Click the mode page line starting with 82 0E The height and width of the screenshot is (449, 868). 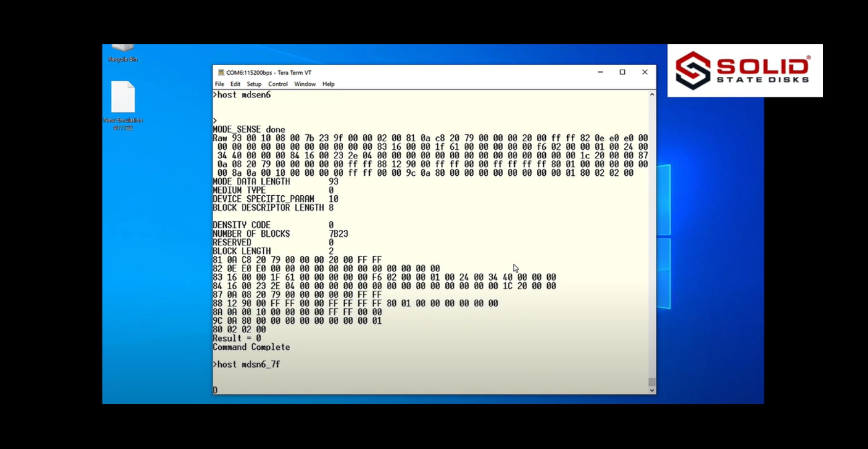coord(326,269)
